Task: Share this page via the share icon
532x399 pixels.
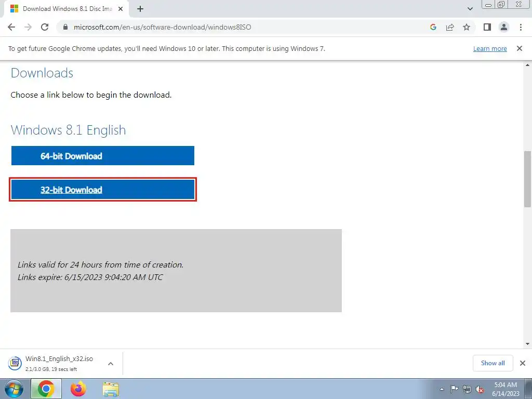Action: pyautogui.click(x=450, y=27)
